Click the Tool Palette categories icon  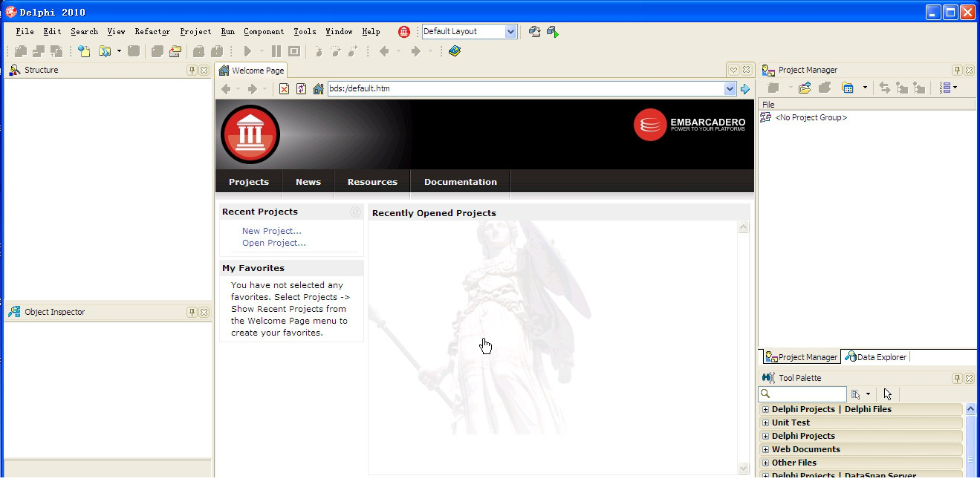856,394
